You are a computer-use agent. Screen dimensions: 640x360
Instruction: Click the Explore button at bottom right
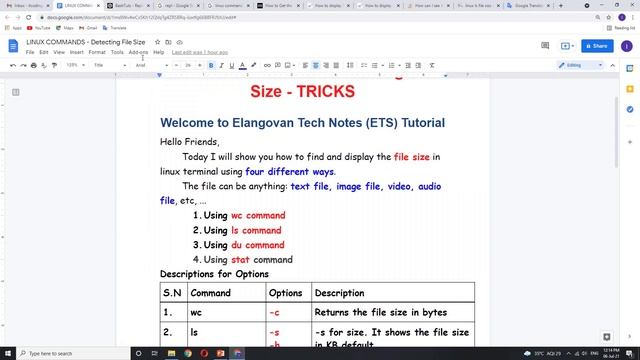[x=607, y=337]
